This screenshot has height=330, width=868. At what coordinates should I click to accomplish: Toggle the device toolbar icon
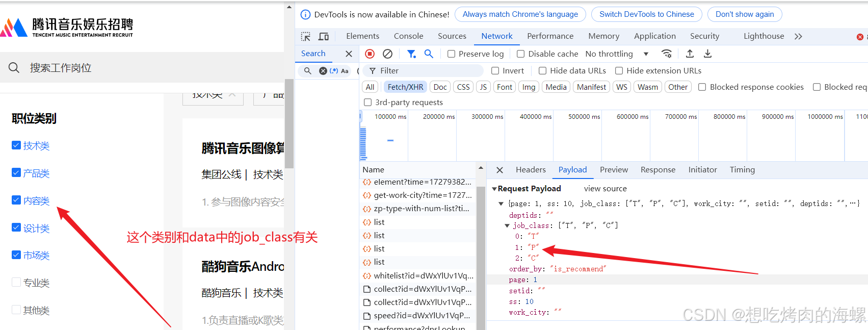pyautogui.click(x=324, y=36)
